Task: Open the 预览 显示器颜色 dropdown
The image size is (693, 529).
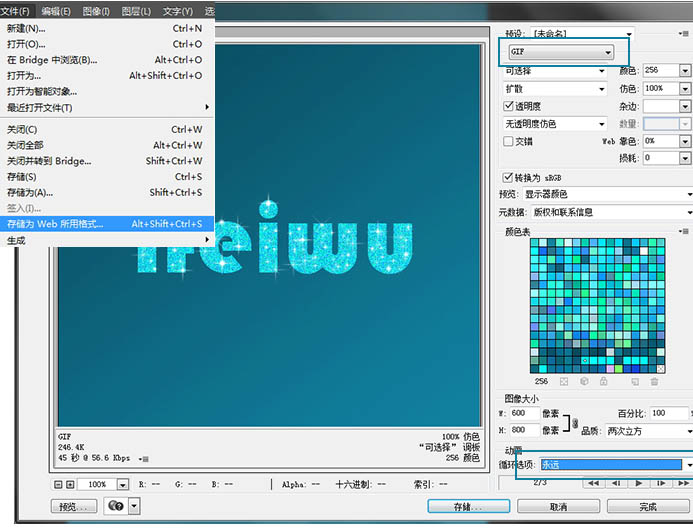Action: pyautogui.click(x=607, y=194)
